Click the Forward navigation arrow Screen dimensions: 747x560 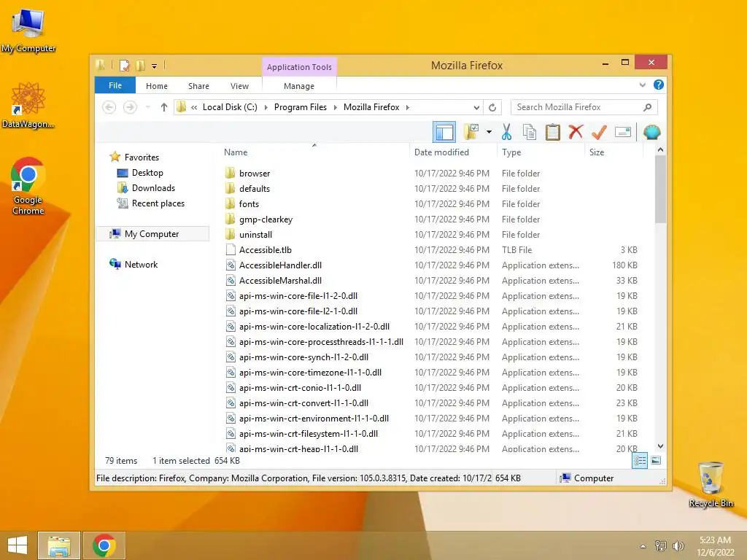click(130, 107)
